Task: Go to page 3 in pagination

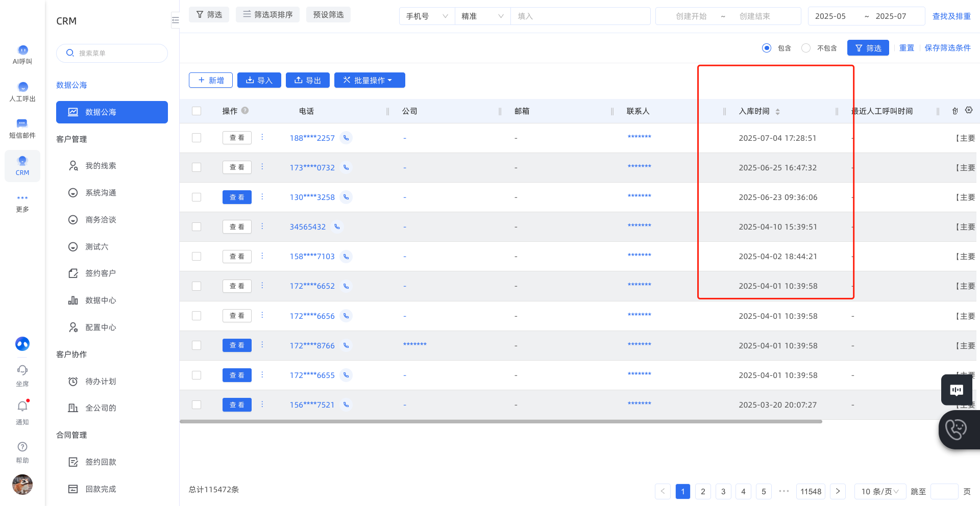Action: [723, 491]
